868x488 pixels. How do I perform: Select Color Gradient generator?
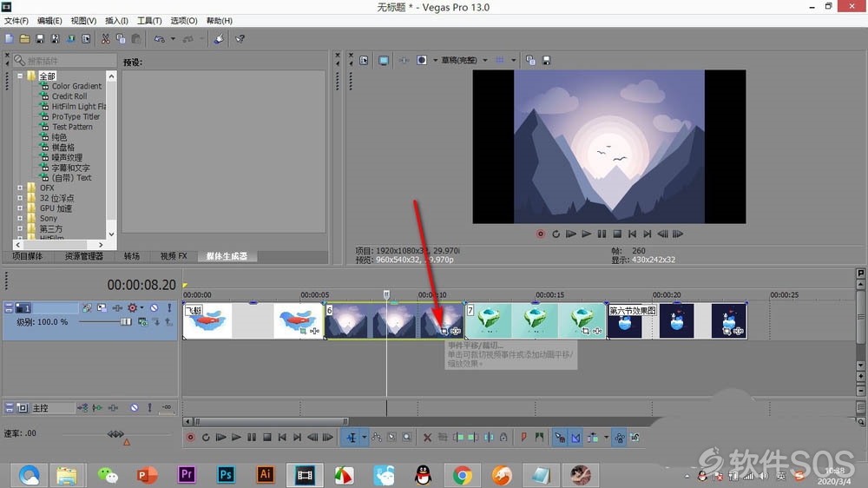click(x=76, y=86)
